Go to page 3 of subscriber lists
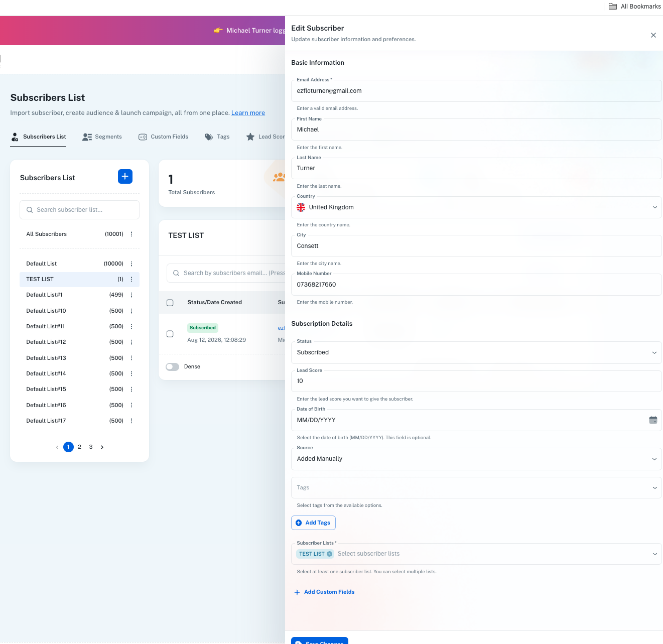Screen dimensions: 663x644 click(91, 447)
